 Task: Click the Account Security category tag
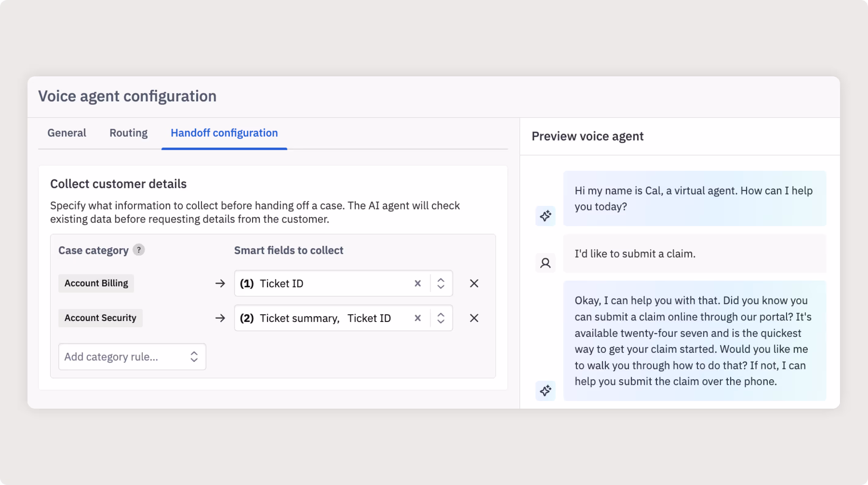coord(101,318)
